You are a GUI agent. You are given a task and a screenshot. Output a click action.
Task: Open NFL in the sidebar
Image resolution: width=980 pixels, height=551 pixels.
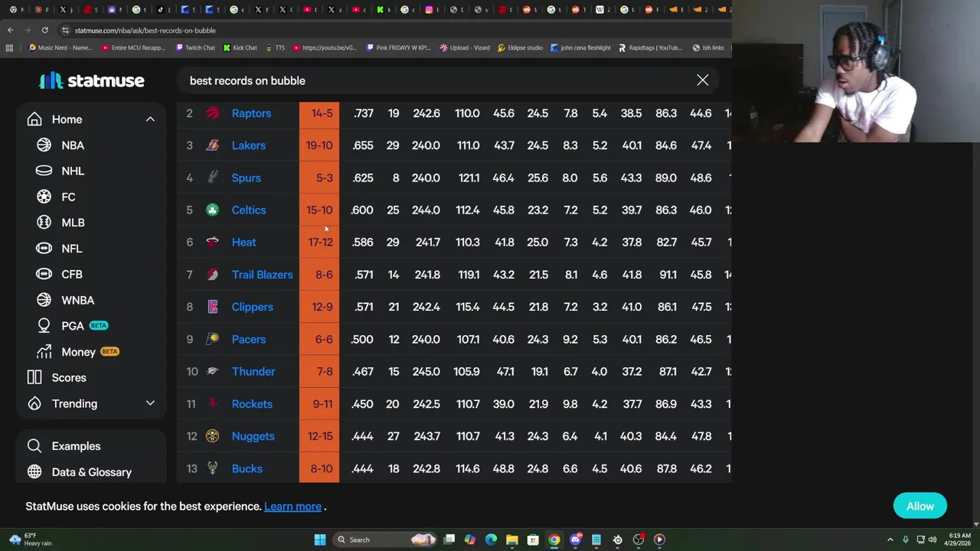(x=71, y=249)
